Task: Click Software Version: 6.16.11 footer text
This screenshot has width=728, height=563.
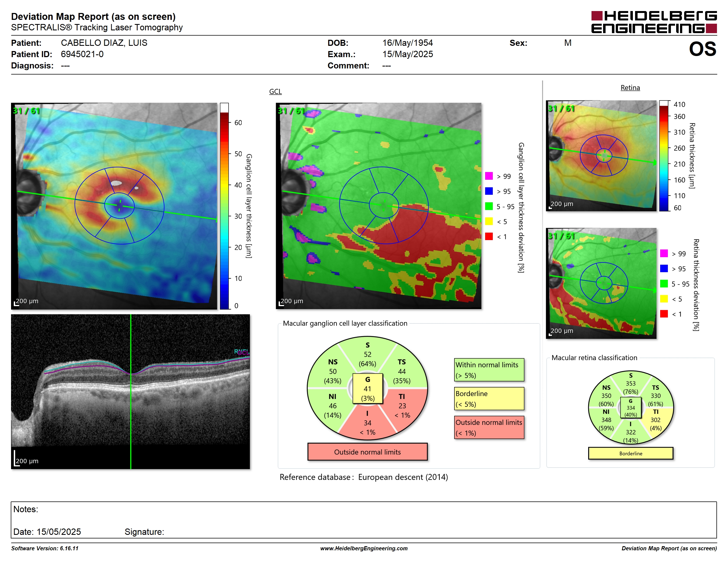Action: 45,548
